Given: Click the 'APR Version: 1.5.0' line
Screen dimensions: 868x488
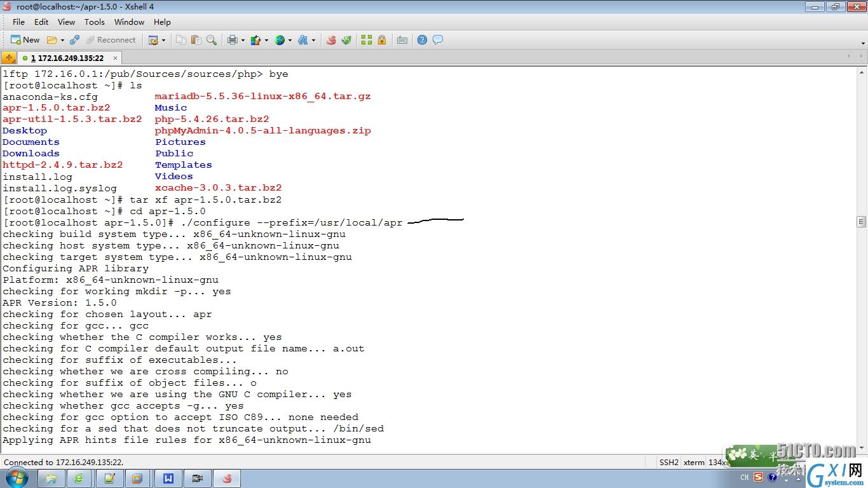Looking at the screenshot, I should (x=60, y=302).
